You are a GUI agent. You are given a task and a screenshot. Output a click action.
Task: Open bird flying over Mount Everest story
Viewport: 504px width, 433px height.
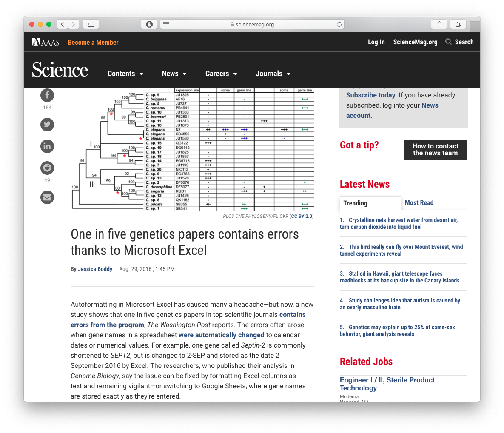pos(401,250)
